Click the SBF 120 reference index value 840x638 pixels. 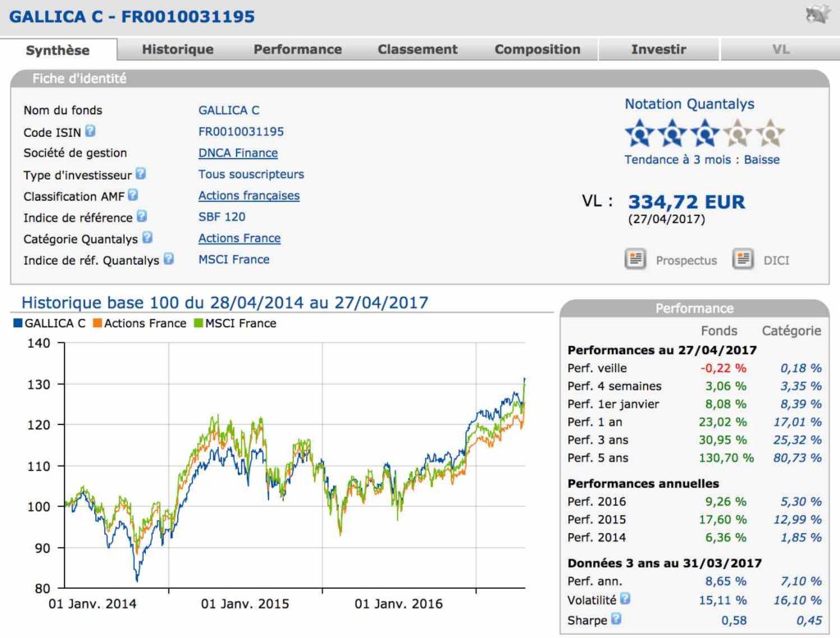(x=221, y=217)
